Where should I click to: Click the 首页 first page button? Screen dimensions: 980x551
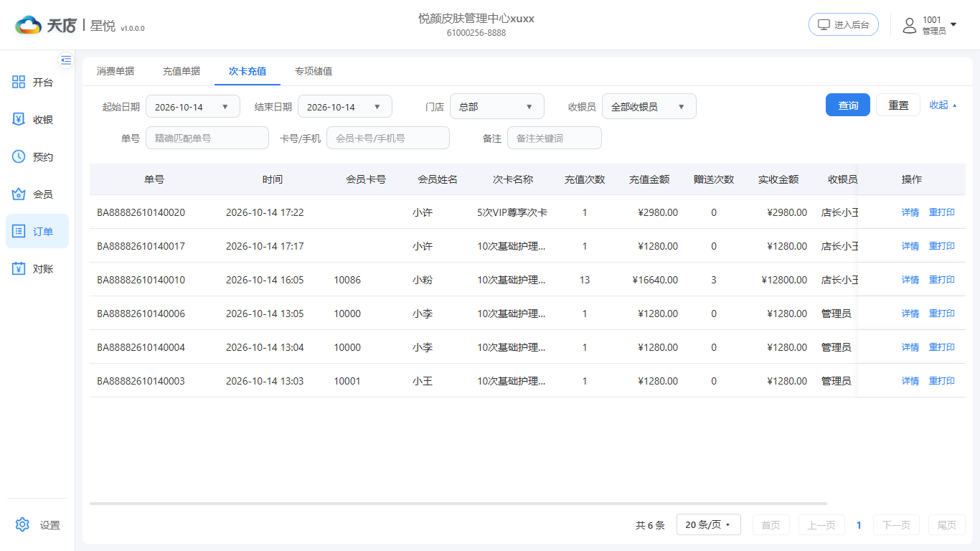click(771, 525)
